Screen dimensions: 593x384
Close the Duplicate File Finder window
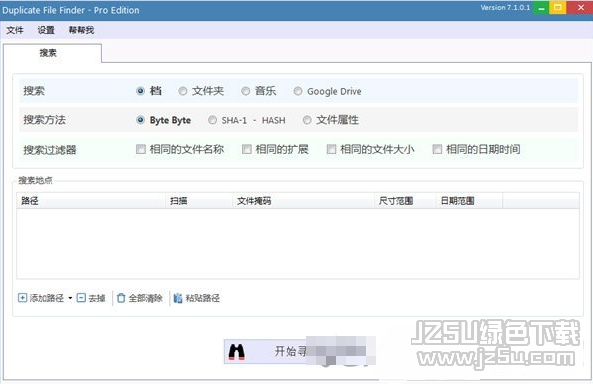[581, 8]
